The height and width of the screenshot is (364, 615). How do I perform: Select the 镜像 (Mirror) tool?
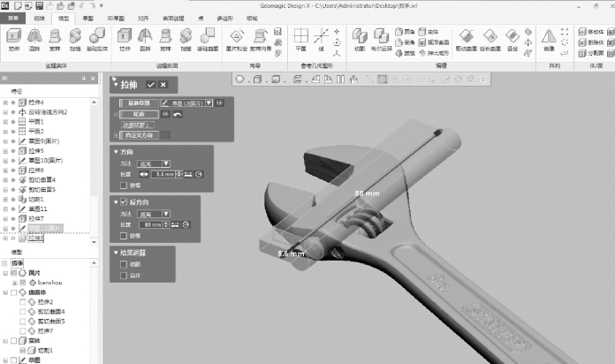click(x=549, y=40)
